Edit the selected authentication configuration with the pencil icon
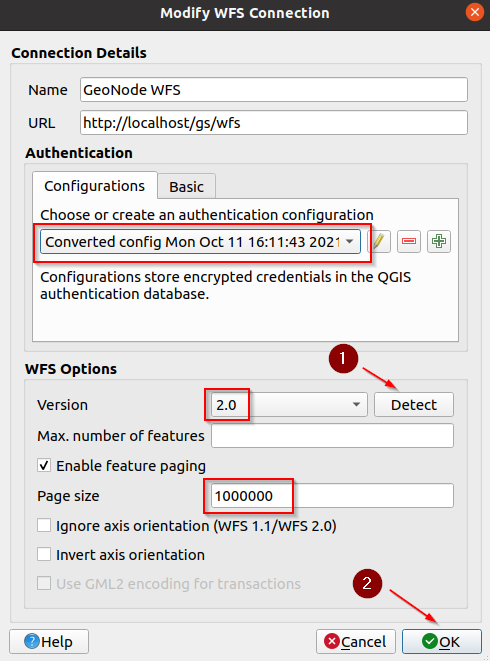The width and height of the screenshot is (490, 661). (379, 242)
